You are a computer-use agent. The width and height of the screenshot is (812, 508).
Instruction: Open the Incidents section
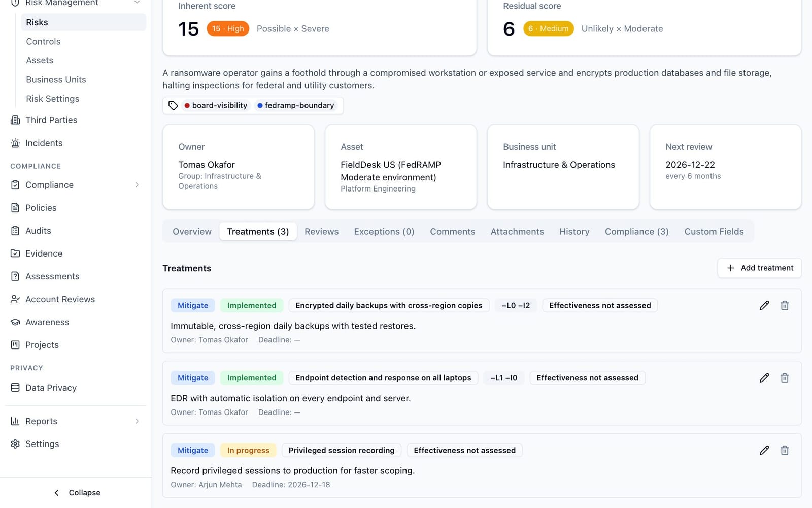76,143
